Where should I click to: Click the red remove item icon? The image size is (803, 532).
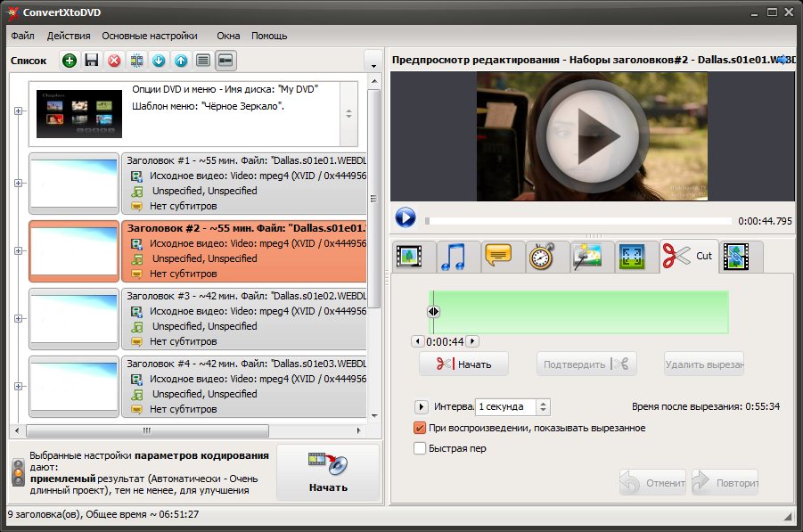click(114, 61)
